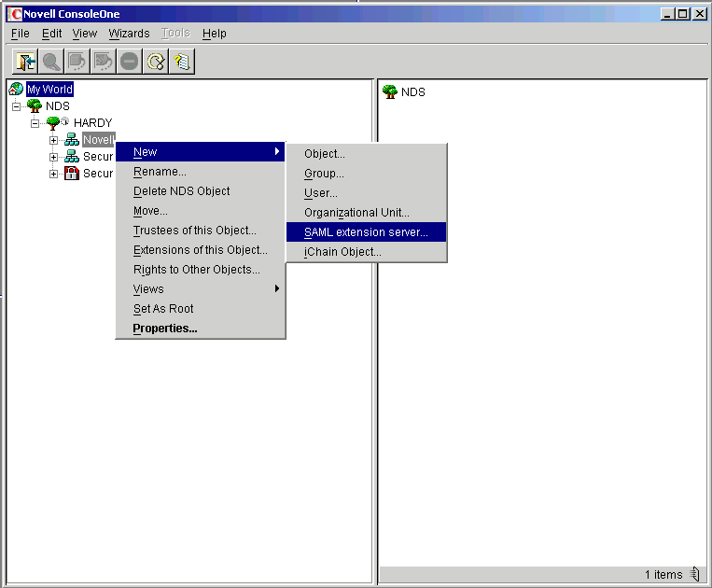Open the Edit menu

pos(51,34)
